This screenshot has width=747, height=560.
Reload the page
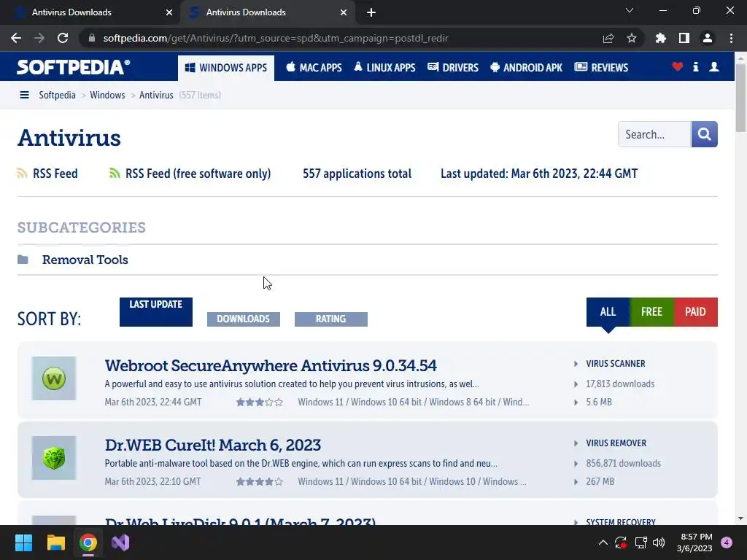pos(63,38)
